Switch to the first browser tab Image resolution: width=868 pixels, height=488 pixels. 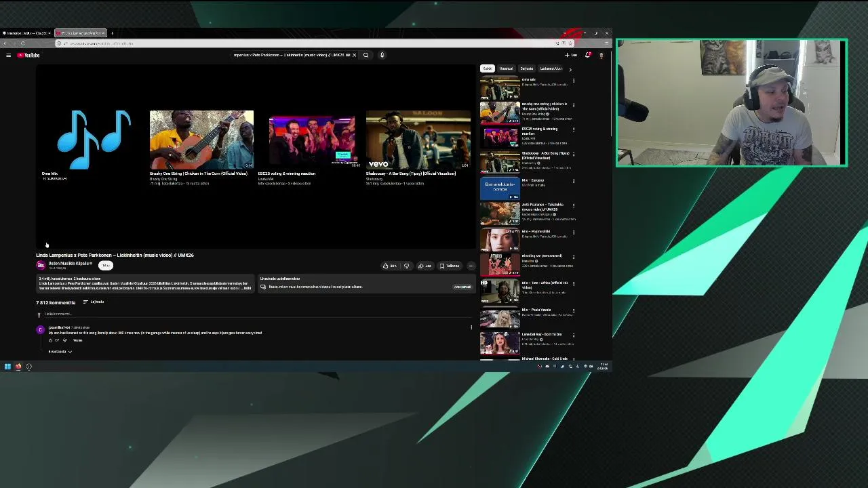click(27, 33)
